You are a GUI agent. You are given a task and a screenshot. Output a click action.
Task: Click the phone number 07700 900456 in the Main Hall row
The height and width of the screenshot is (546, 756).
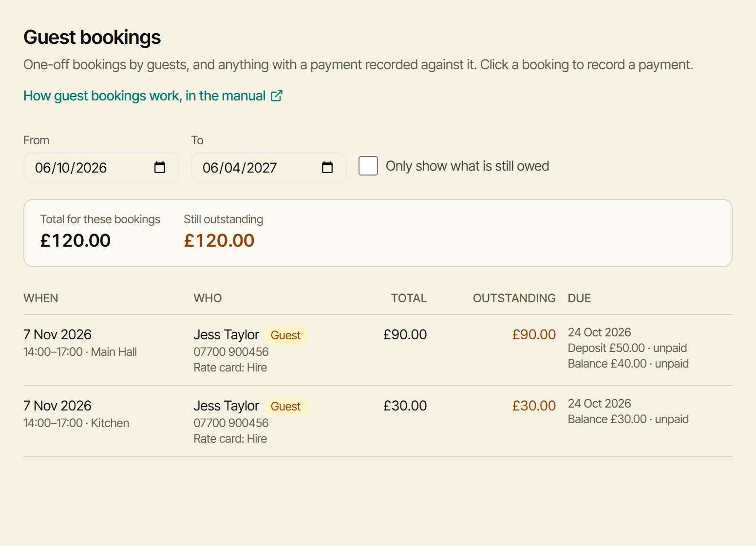pos(231,351)
